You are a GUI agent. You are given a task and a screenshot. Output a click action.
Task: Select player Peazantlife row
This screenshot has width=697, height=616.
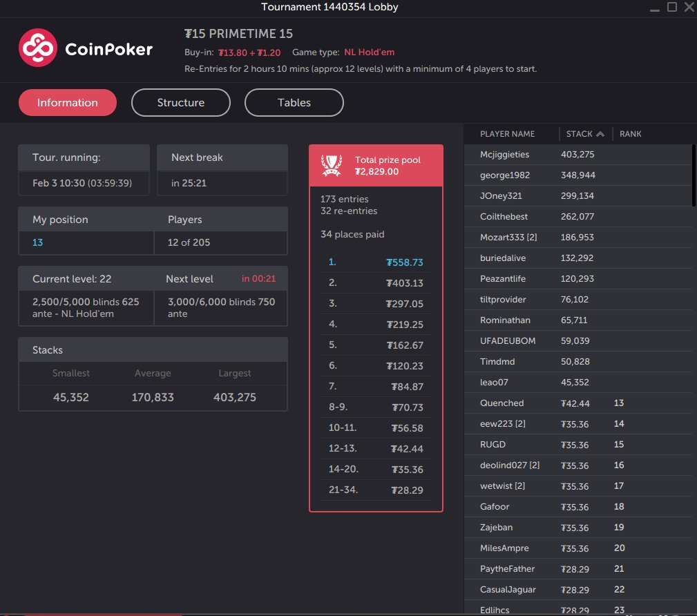pos(578,279)
